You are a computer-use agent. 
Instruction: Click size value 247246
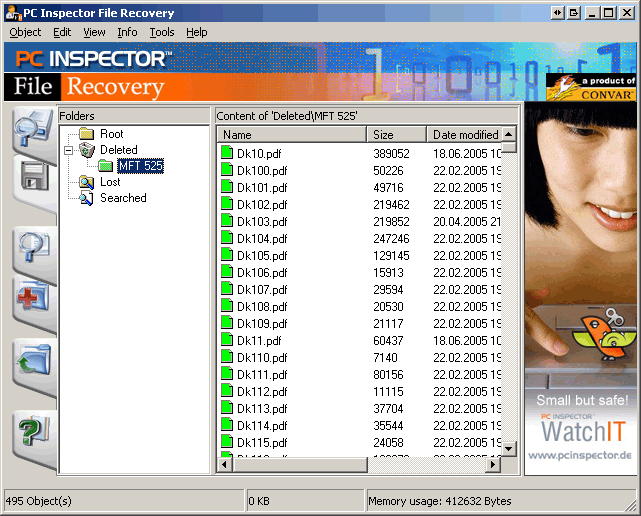point(391,239)
